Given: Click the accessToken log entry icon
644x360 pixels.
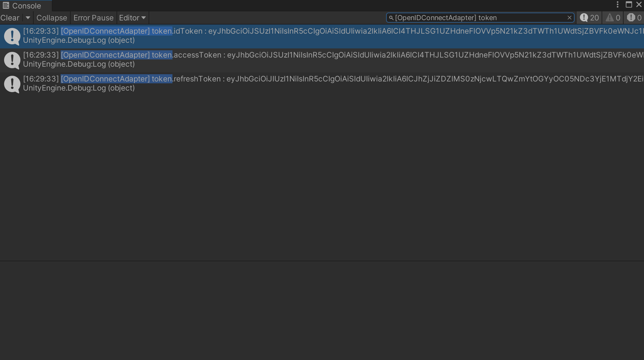Looking at the screenshot, I should click(12, 60).
